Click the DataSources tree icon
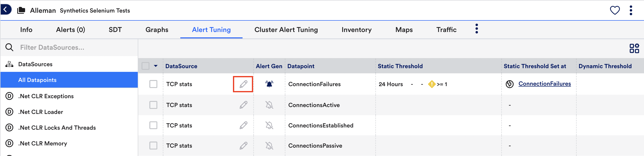 9,64
